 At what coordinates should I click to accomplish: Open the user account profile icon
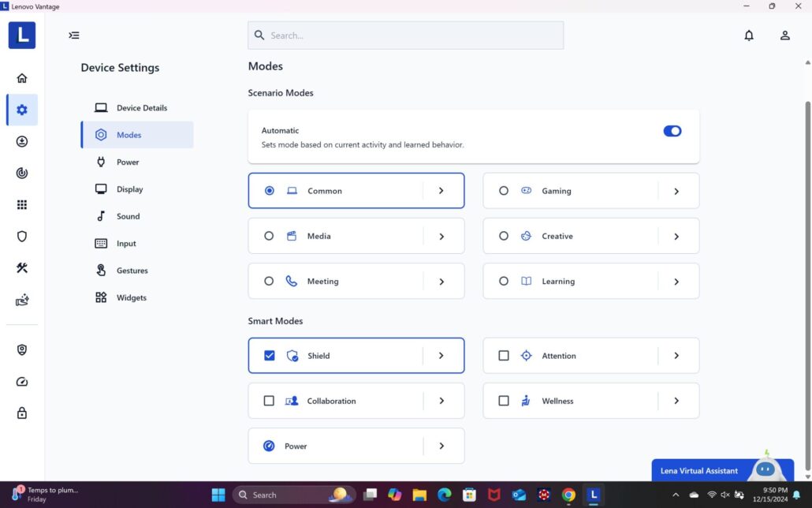785,35
